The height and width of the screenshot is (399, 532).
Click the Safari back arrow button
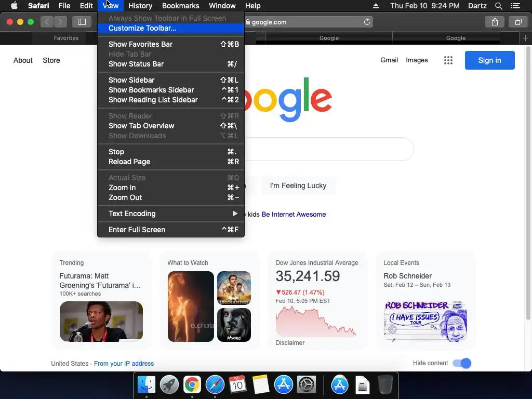[47, 22]
